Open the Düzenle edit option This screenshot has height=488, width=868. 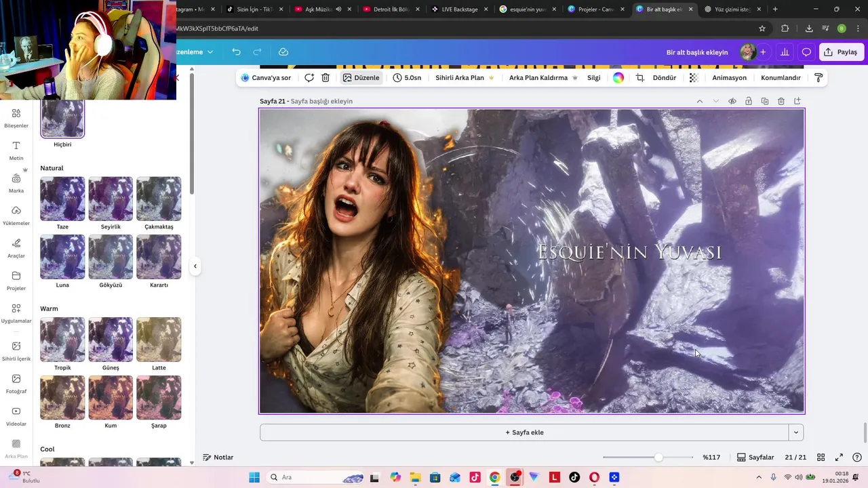(x=361, y=78)
